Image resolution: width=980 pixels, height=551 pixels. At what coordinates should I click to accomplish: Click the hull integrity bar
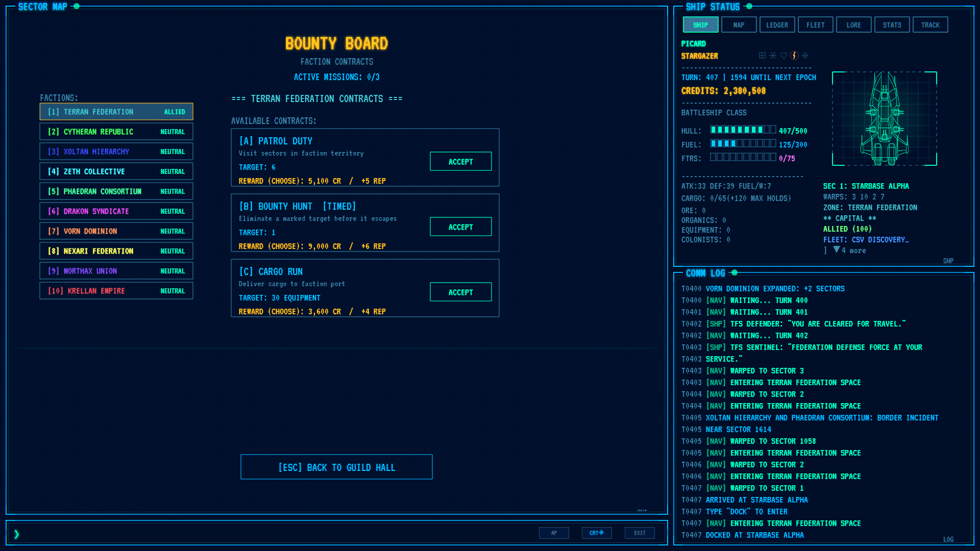tap(743, 130)
